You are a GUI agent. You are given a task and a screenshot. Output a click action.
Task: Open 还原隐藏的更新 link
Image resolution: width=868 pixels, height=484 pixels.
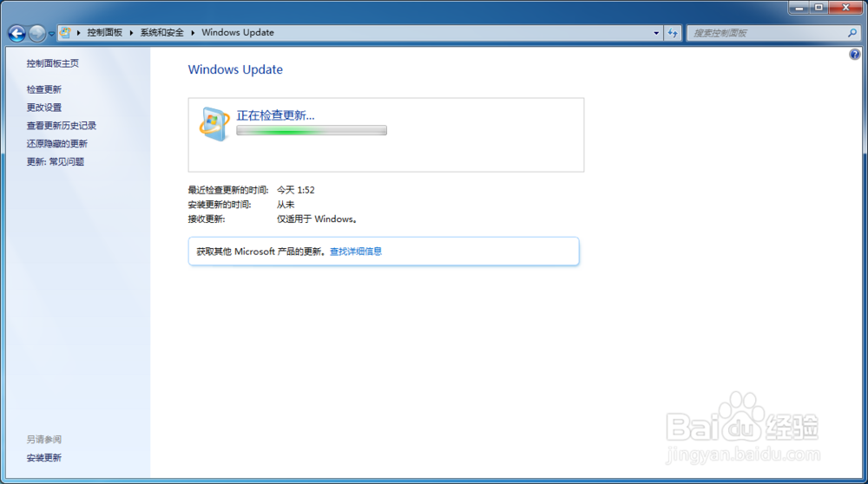(x=57, y=144)
